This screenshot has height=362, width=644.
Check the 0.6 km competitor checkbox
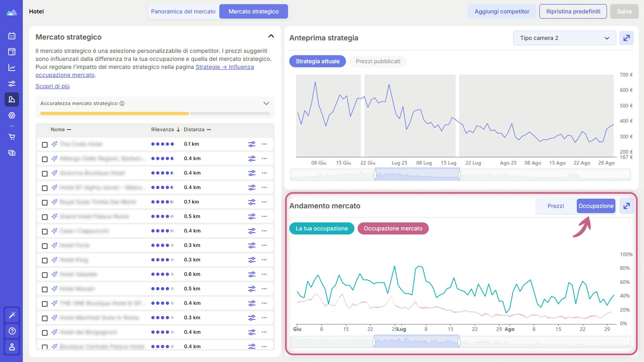(x=45, y=275)
